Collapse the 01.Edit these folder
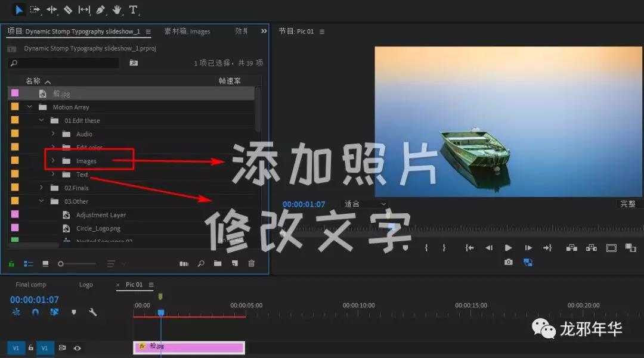 41,120
